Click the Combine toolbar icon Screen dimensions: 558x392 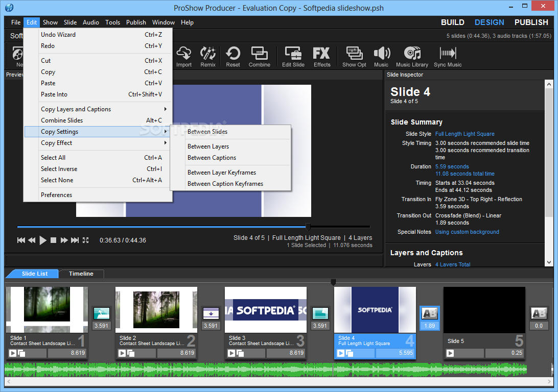[260, 57]
